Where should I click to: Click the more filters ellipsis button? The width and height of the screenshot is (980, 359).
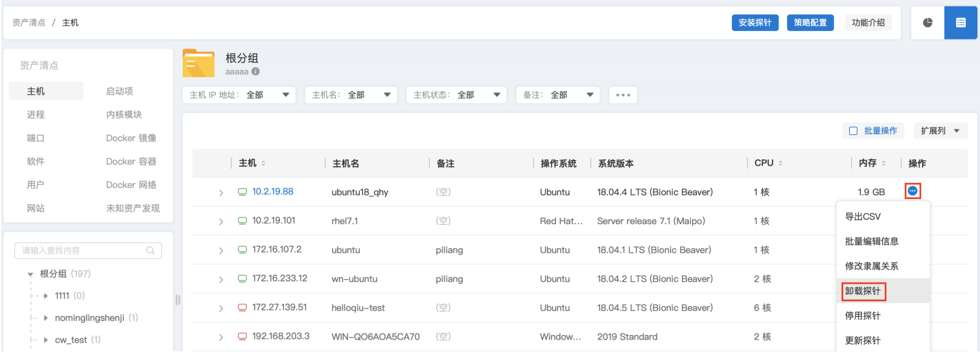[x=623, y=95]
